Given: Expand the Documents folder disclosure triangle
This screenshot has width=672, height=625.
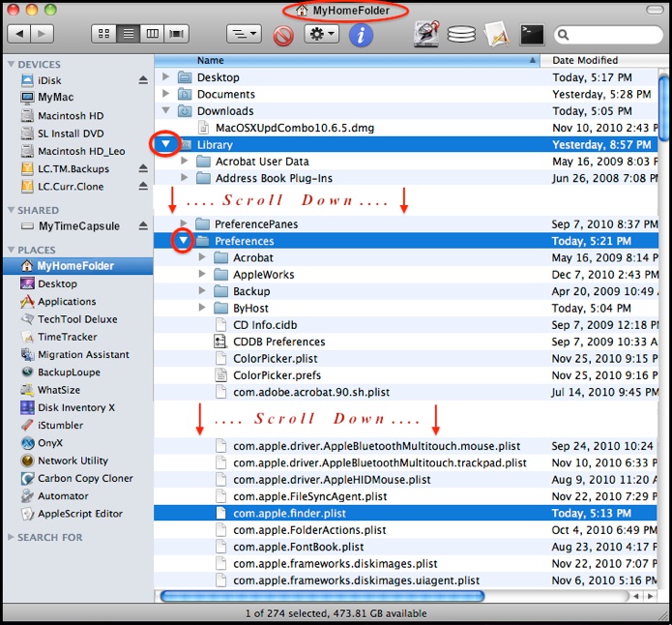Looking at the screenshot, I should pyautogui.click(x=166, y=94).
